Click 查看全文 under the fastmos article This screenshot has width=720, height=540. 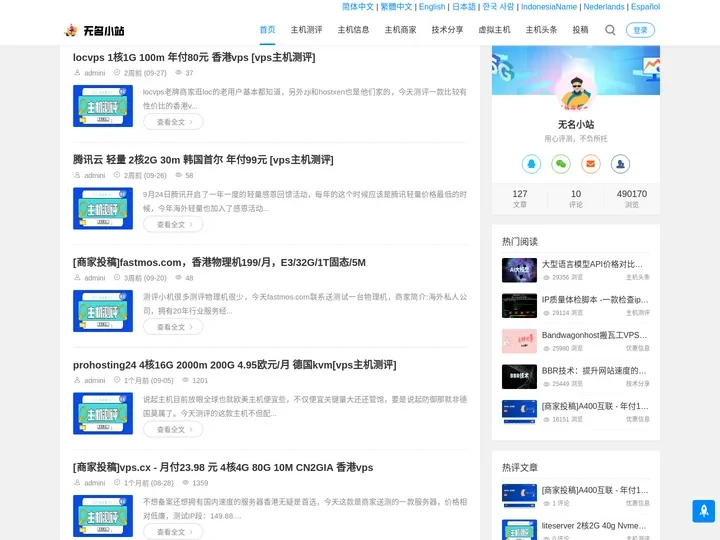[173, 326]
